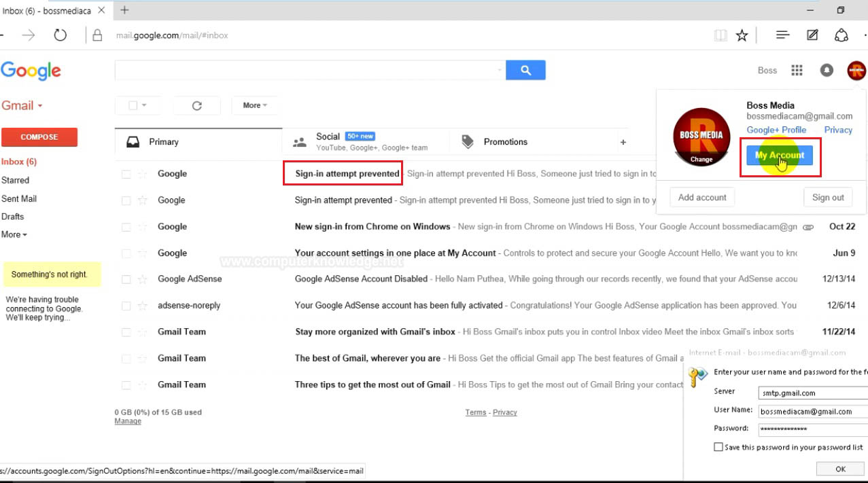868x483 pixels.
Task: Click the COMPOSE button
Action: click(x=39, y=137)
